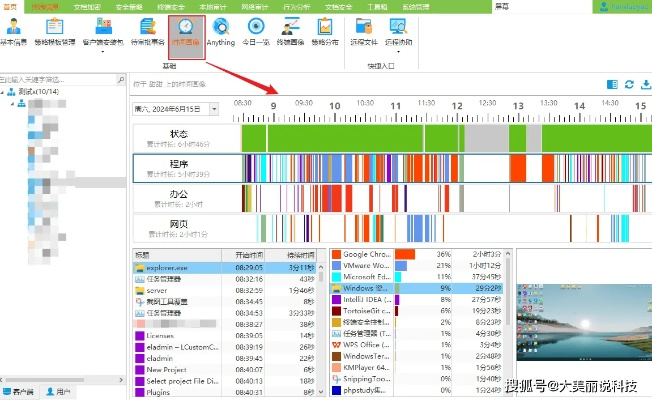Viewport: 652px width, 400px height.
Task: Click the refresh icon above the timeline
Action: pos(629,84)
